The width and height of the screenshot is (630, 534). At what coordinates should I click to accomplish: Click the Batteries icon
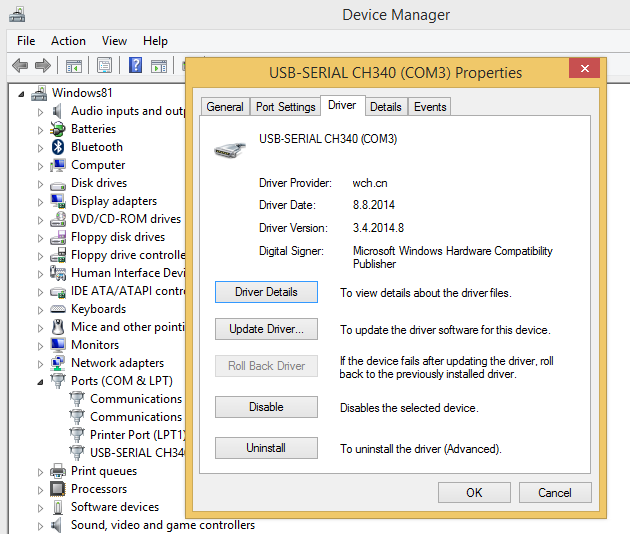(x=58, y=129)
